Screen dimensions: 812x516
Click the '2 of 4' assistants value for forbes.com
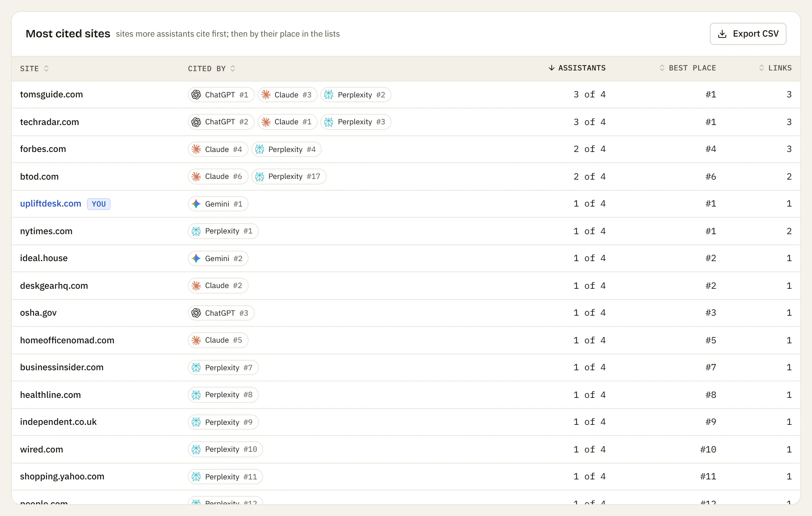tap(589, 149)
